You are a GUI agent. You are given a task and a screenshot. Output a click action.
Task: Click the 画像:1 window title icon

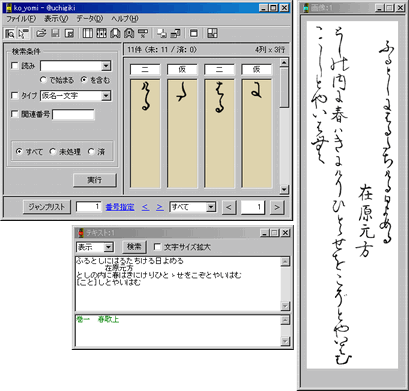[x=305, y=8]
